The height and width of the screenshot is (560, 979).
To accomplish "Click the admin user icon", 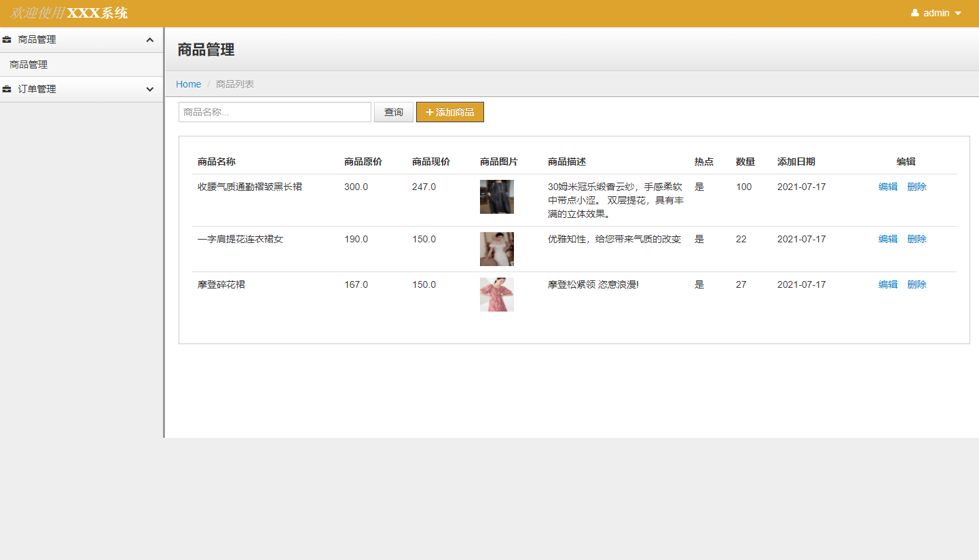I will pyautogui.click(x=915, y=13).
